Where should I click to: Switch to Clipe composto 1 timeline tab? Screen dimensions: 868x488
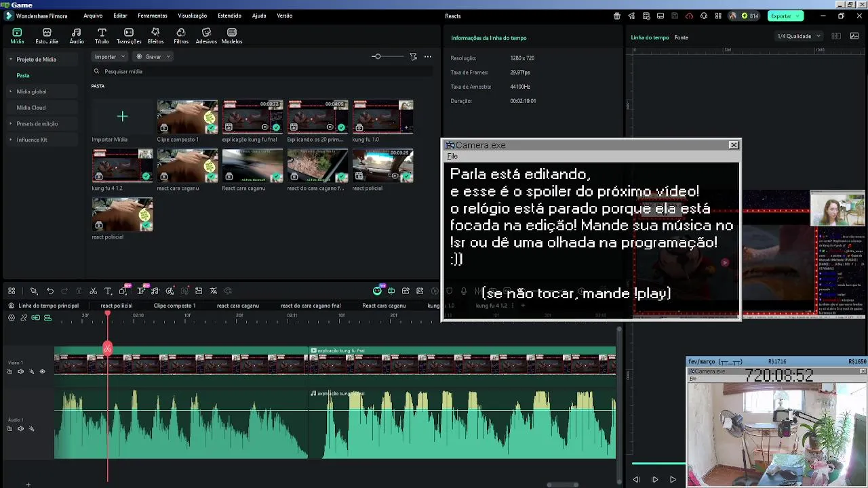[174, 306]
